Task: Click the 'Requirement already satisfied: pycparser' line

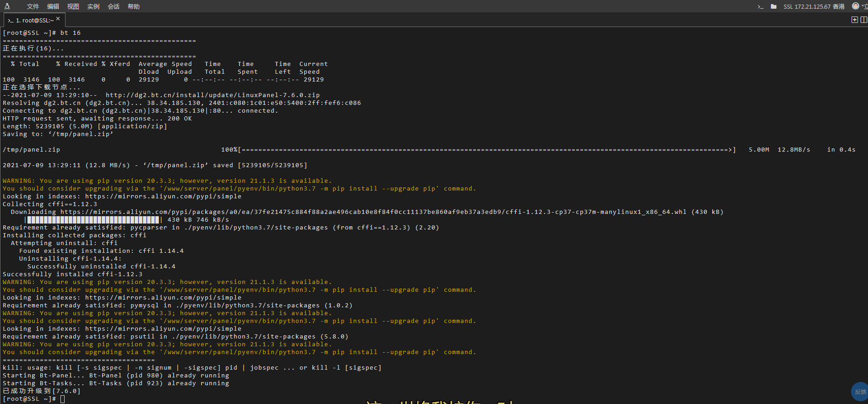Action: click(221, 228)
